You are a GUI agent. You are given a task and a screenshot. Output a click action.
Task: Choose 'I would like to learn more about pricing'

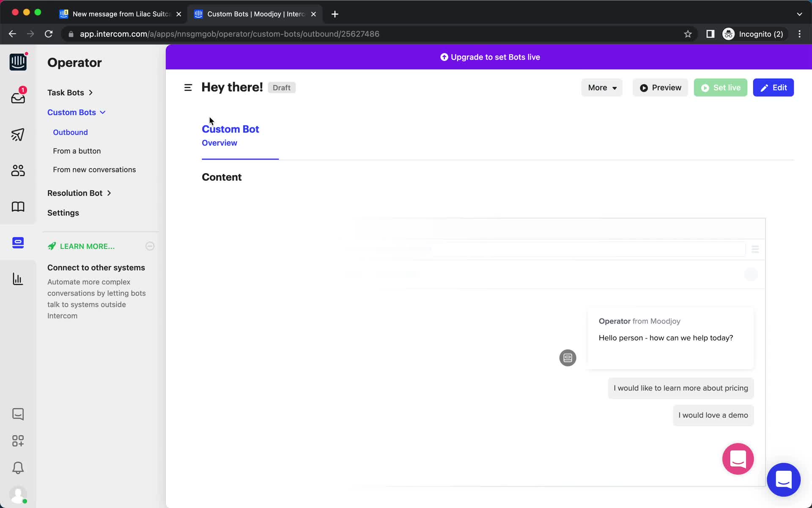click(x=680, y=388)
